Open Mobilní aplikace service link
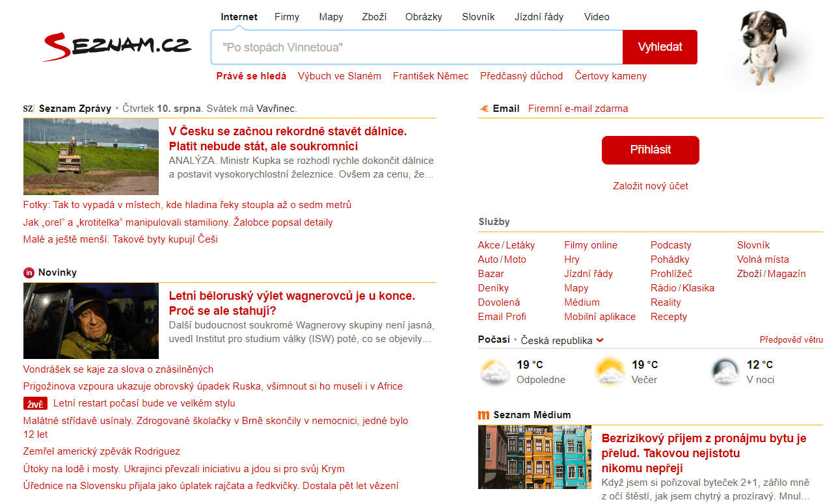The image size is (838, 504). (600, 317)
